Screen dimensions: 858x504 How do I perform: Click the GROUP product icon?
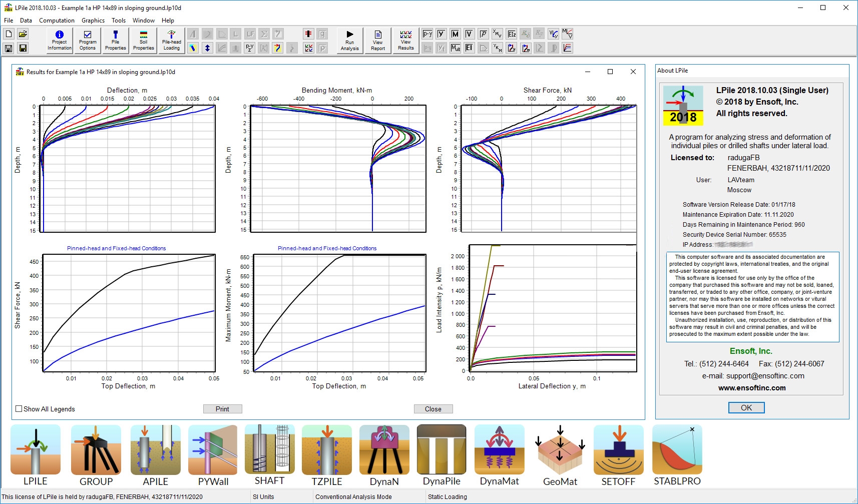[96, 450]
